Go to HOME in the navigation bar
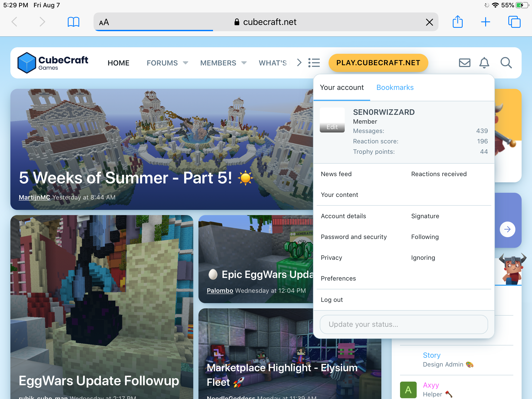532x399 pixels. pos(118,63)
